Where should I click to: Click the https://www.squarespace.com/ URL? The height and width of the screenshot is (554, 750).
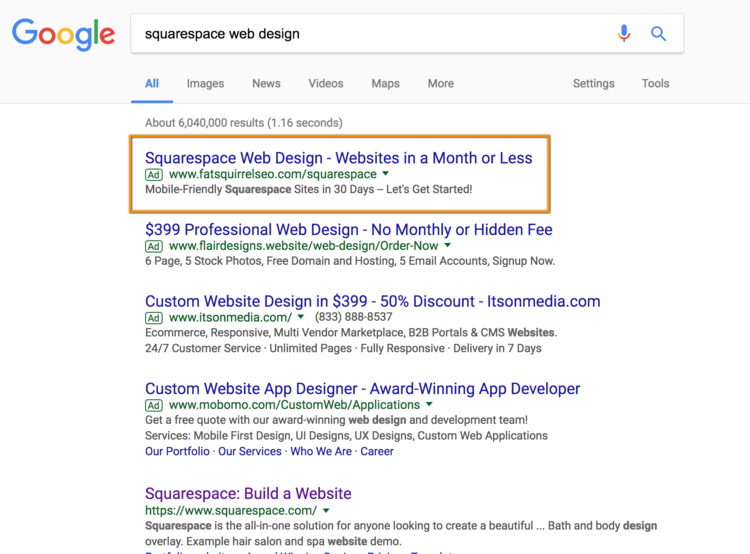(231, 510)
